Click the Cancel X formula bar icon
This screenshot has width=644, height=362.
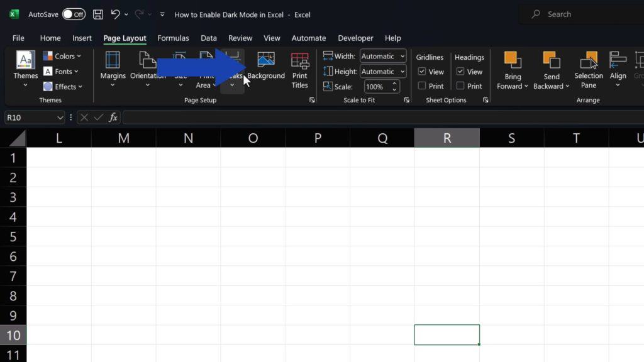[x=84, y=118]
